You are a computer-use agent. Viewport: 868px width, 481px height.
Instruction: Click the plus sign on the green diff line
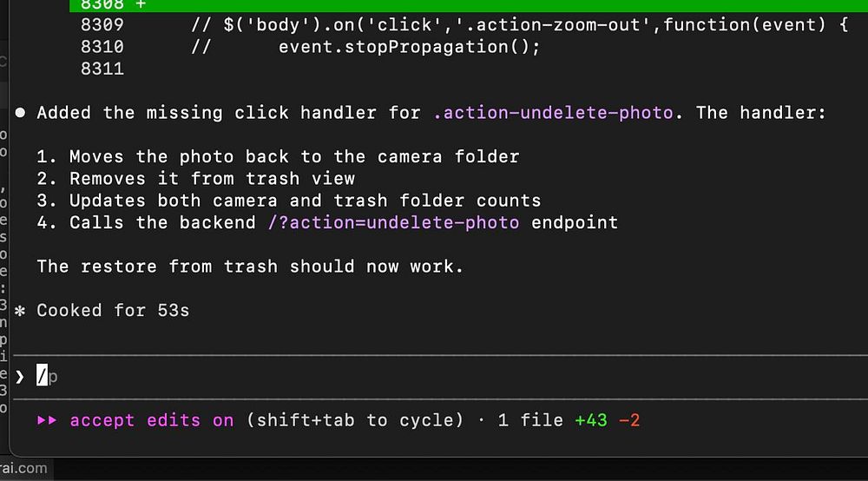click(141, 4)
